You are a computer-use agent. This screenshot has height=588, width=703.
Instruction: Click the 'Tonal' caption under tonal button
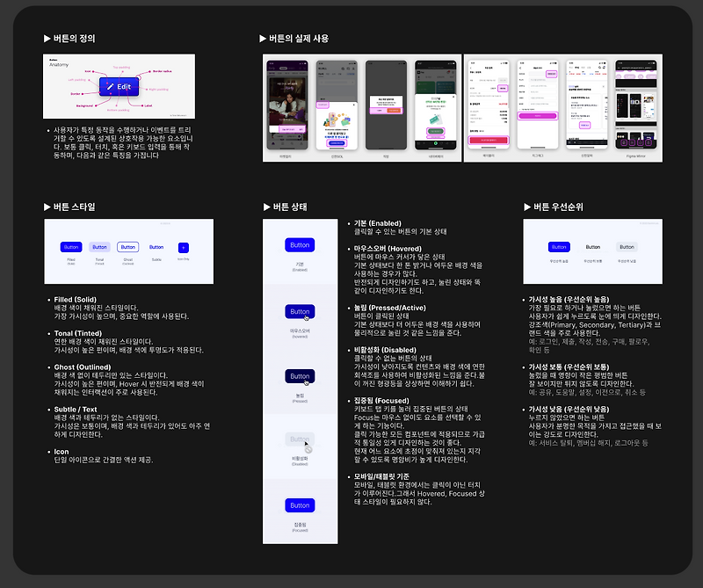coord(99,259)
